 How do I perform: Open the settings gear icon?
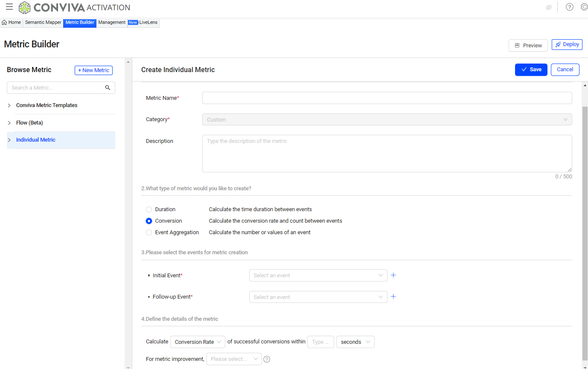(x=584, y=7)
